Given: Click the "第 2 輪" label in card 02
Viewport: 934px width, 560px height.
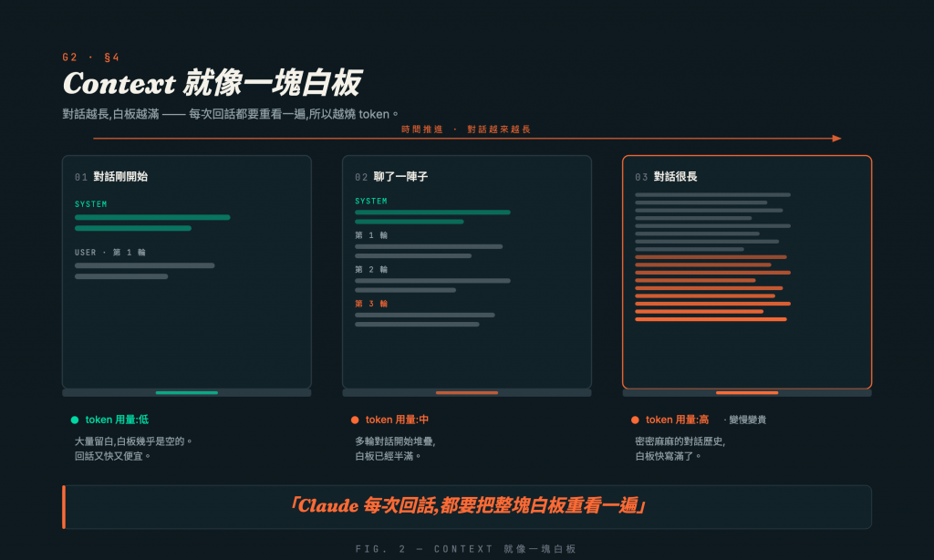Looking at the screenshot, I should [371, 269].
